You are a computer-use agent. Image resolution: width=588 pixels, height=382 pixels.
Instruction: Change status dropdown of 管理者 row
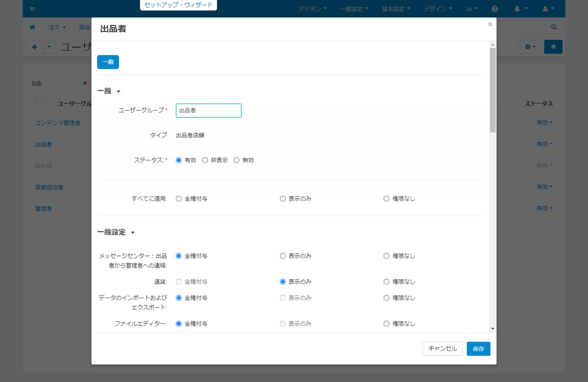tap(544, 208)
